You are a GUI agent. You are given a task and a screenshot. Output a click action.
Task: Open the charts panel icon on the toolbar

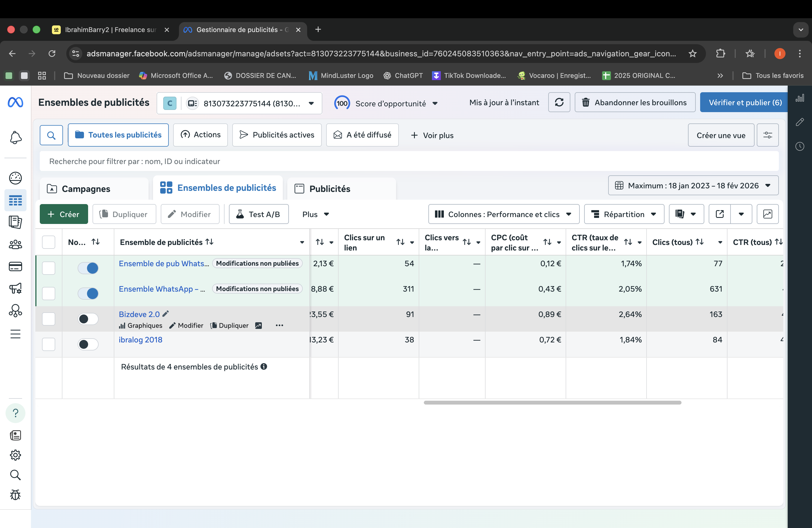coord(767,214)
